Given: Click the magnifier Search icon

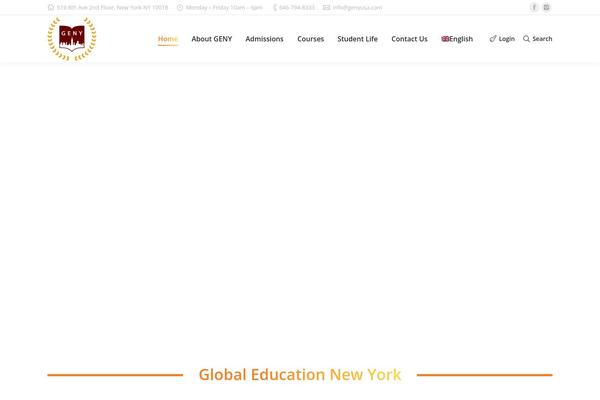Looking at the screenshot, I should click(x=527, y=39).
